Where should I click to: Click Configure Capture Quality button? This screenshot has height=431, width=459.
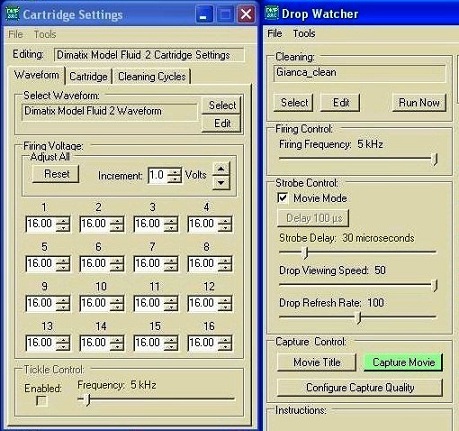(x=360, y=388)
